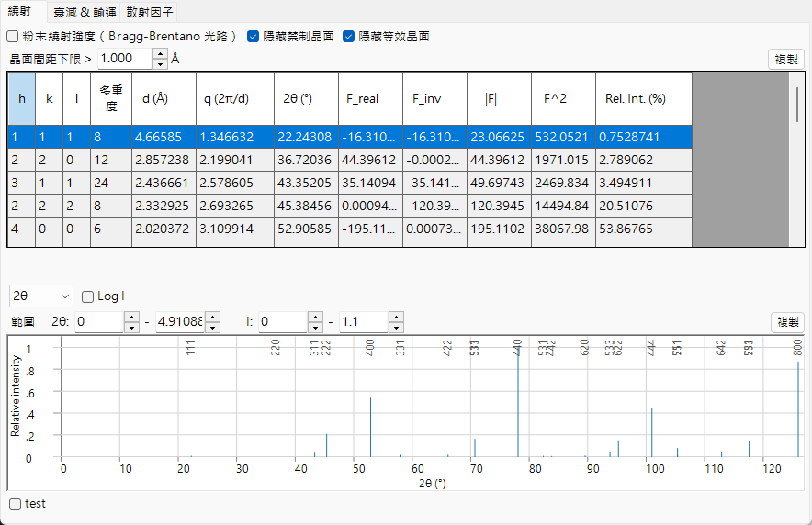Click the 2θ range minimum field
812x525 pixels.
[99, 322]
